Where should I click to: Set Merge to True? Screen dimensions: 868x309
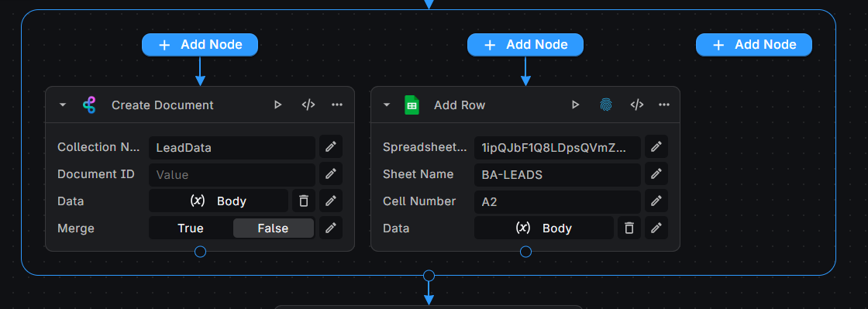191,228
